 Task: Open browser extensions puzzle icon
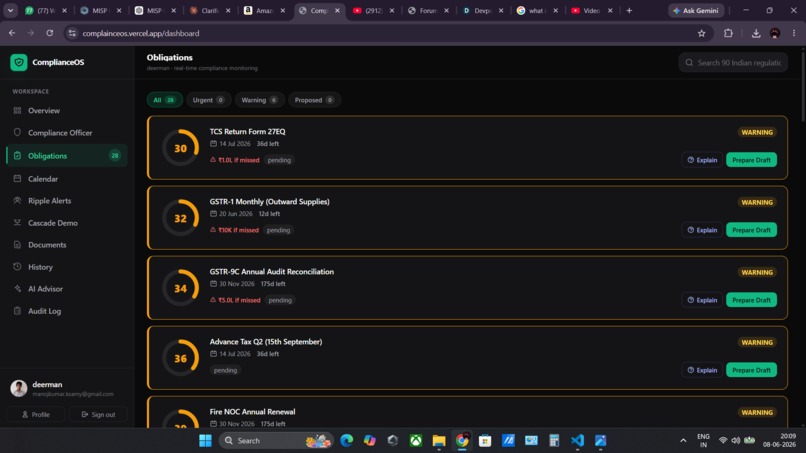pos(728,33)
